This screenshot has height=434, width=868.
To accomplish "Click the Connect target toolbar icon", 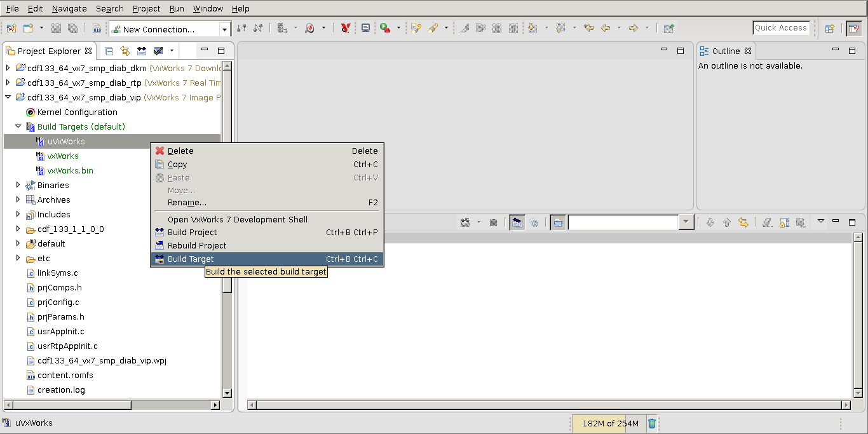I will tap(241, 29).
